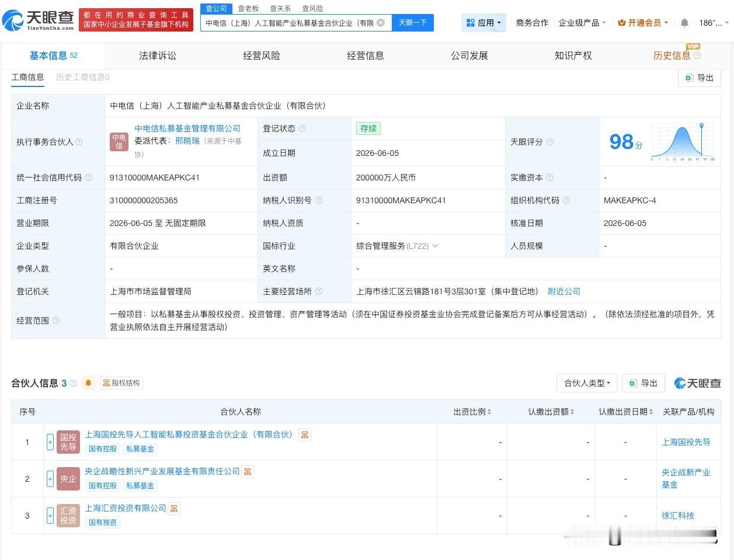Click equity structure icon after 上海汇资投资有限公司

[x=174, y=508]
